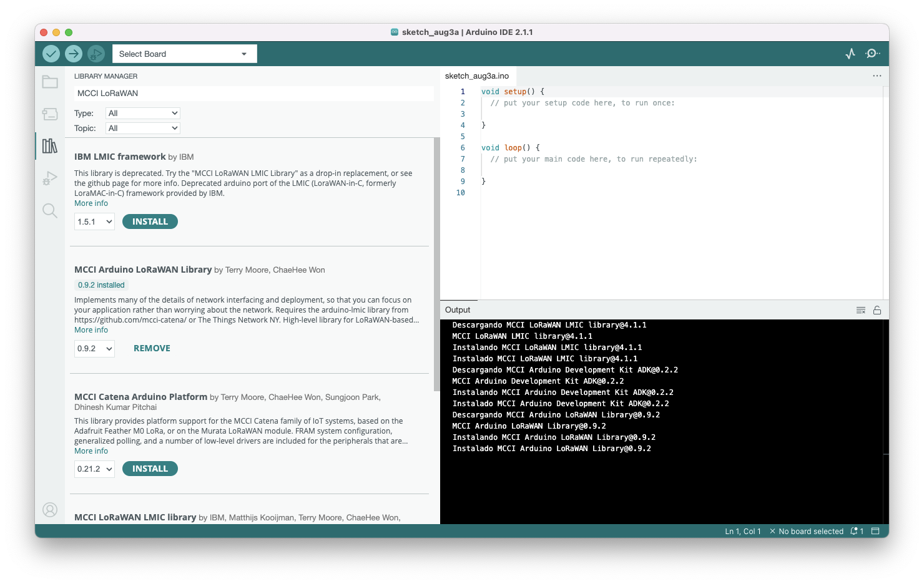The height and width of the screenshot is (584, 924).
Task: Toggle the Library Manager sidebar icon
Action: pos(50,146)
